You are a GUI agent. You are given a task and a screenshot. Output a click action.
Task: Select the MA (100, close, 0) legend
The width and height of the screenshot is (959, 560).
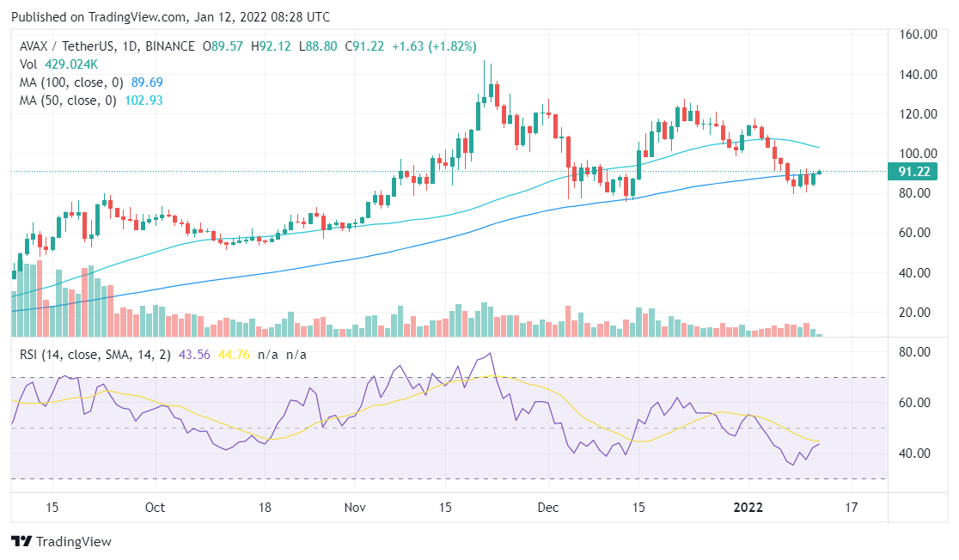tap(67, 82)
